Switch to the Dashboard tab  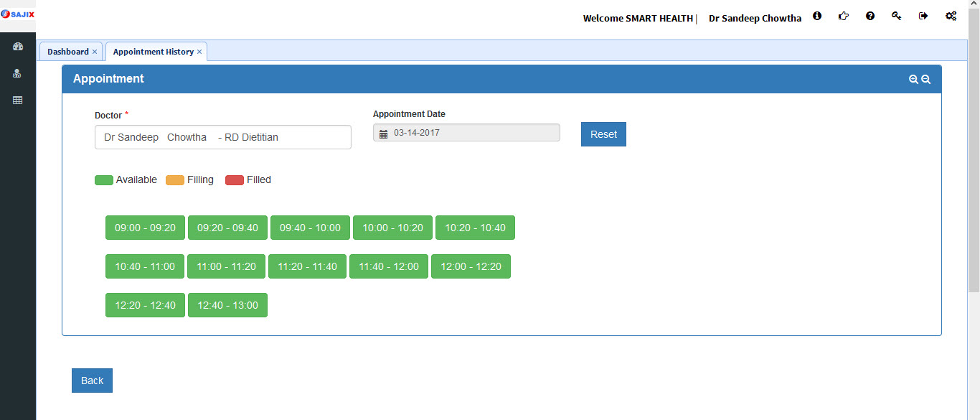pos(68,52)
